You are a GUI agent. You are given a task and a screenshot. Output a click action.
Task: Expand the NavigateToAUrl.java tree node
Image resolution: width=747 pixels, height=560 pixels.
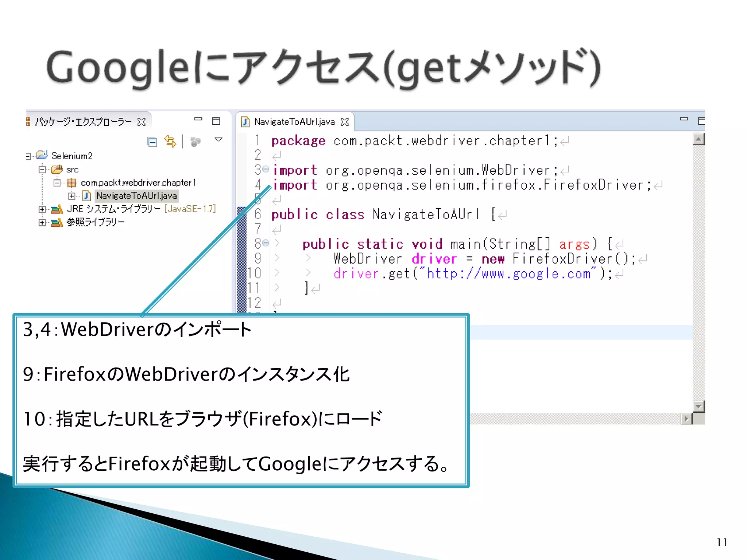71,196
